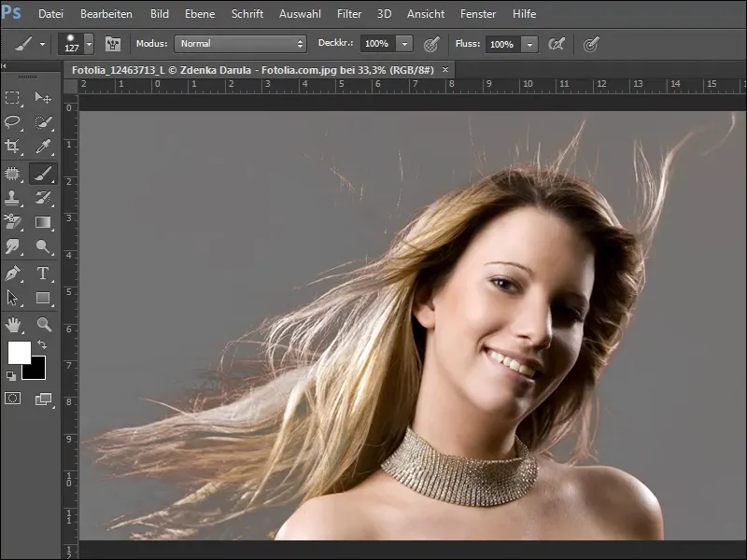The image size is (747, 560).
Task: Swap foreground and background colors
Action: coord(42,343)
